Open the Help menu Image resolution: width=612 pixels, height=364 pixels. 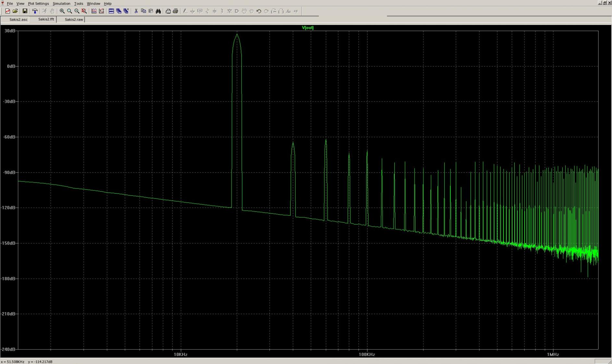pos(108,4)
